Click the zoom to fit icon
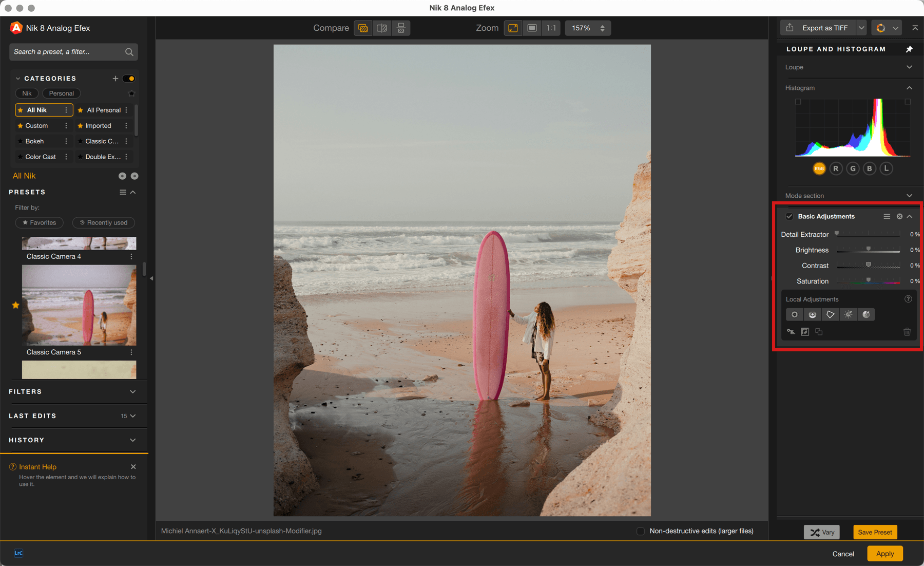 point(513,28)
